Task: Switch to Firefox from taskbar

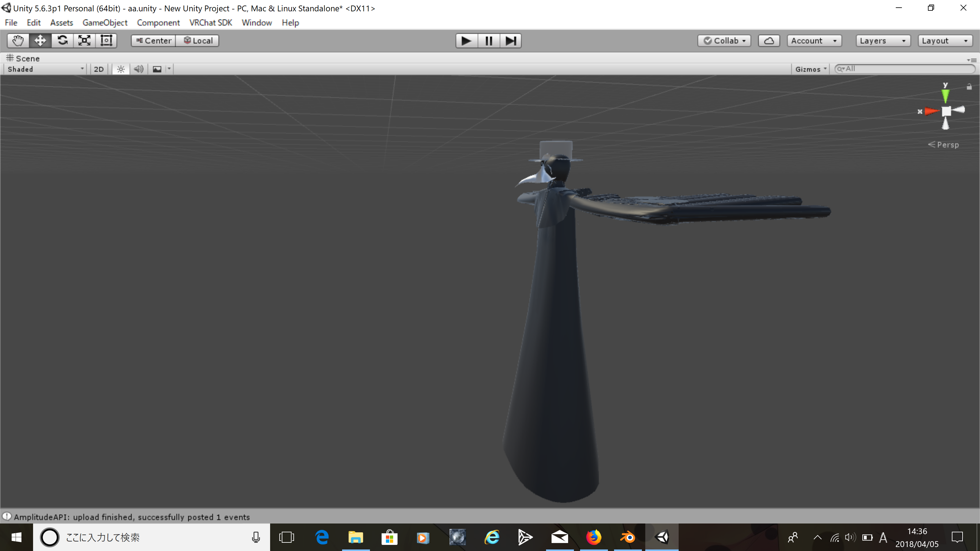Action: tap(594, 537)
